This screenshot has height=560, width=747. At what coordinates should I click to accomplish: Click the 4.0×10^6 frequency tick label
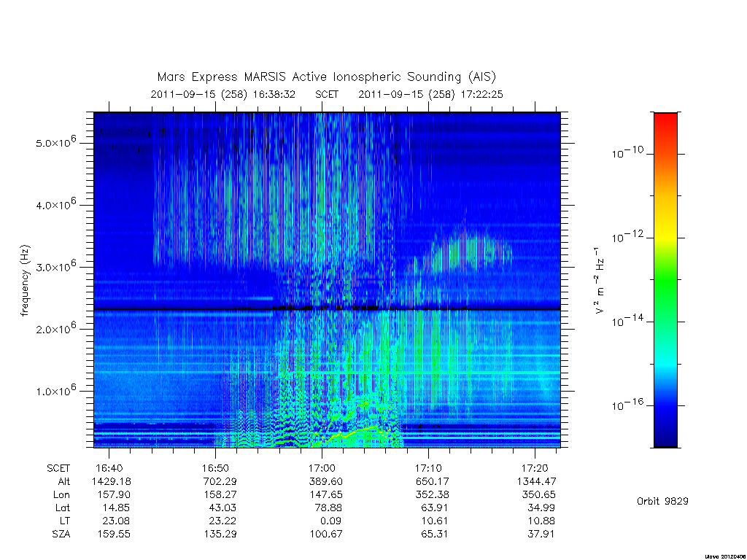(55, 204)
